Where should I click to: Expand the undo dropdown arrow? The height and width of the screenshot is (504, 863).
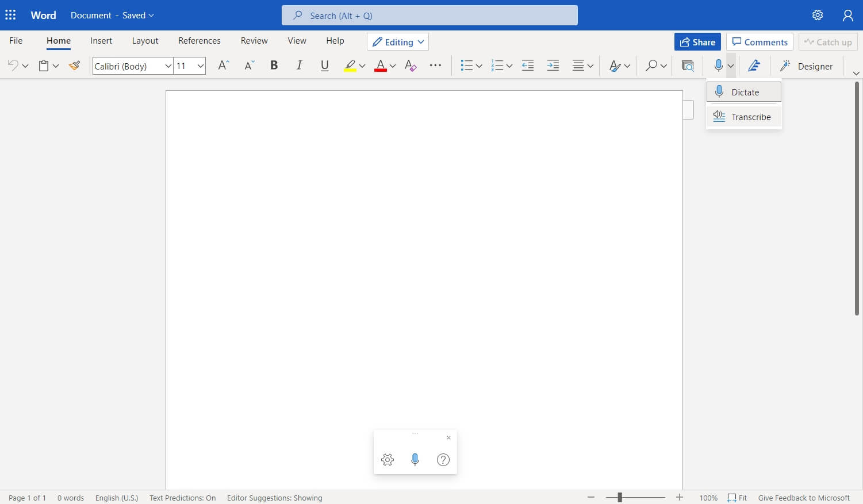(x=25, y=66)
